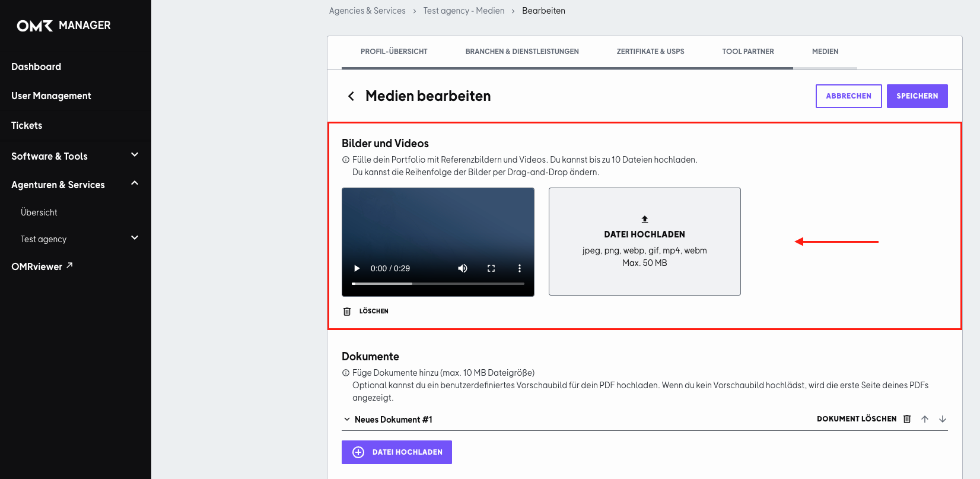Click the external link icon beside OMRviewer

coord(69,266)
